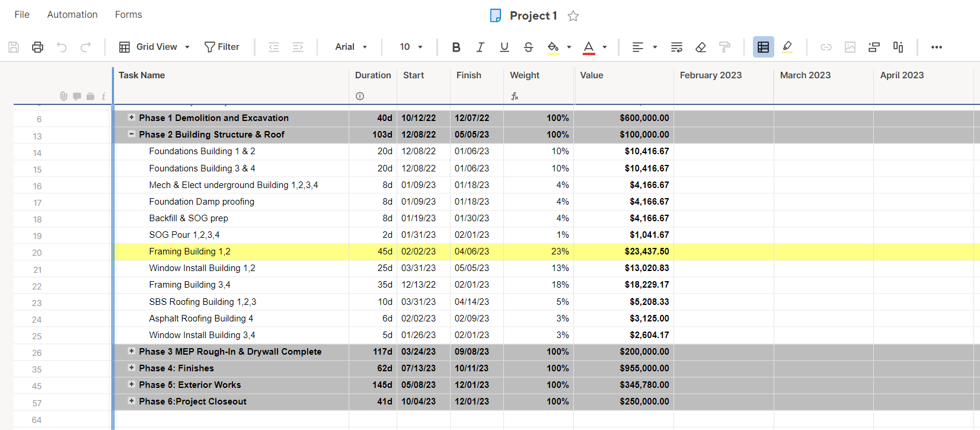Click the Value column header
The height and width of the screenshot is (430, 980).
592,75
